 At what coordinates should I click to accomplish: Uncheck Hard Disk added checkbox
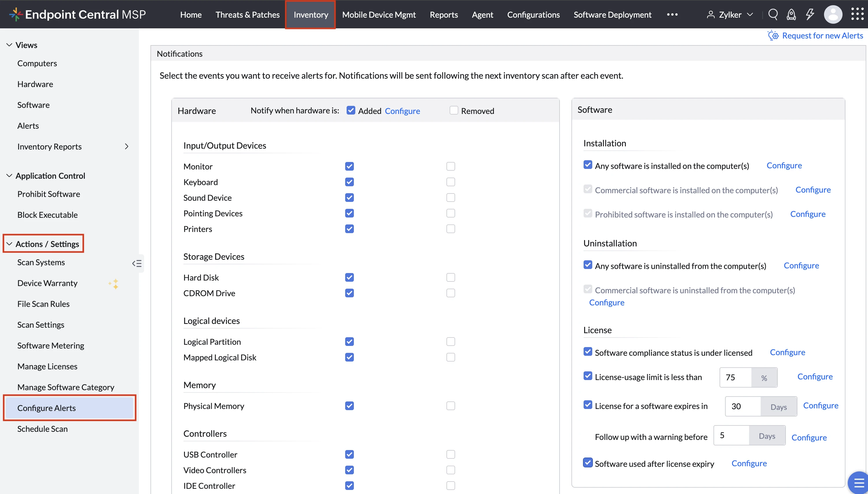tap(349, 278)
